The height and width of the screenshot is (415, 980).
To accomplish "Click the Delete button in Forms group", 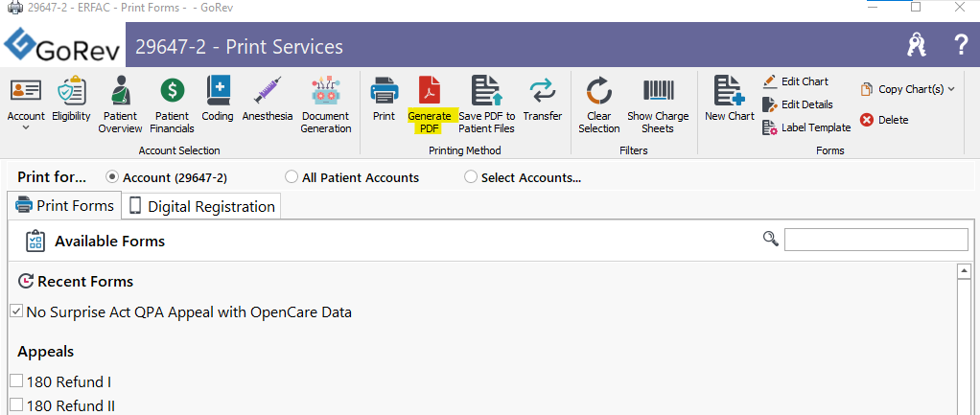I will pos(884,120).
